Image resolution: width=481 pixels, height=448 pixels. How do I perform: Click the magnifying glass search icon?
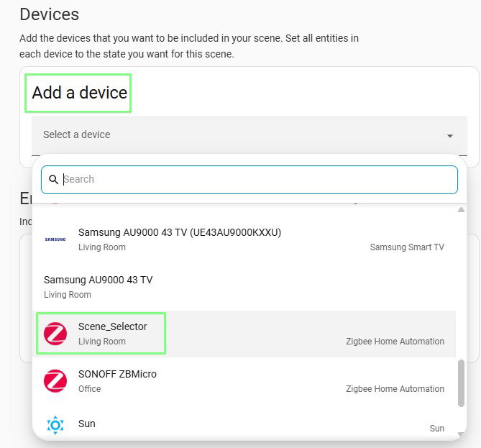54,180
